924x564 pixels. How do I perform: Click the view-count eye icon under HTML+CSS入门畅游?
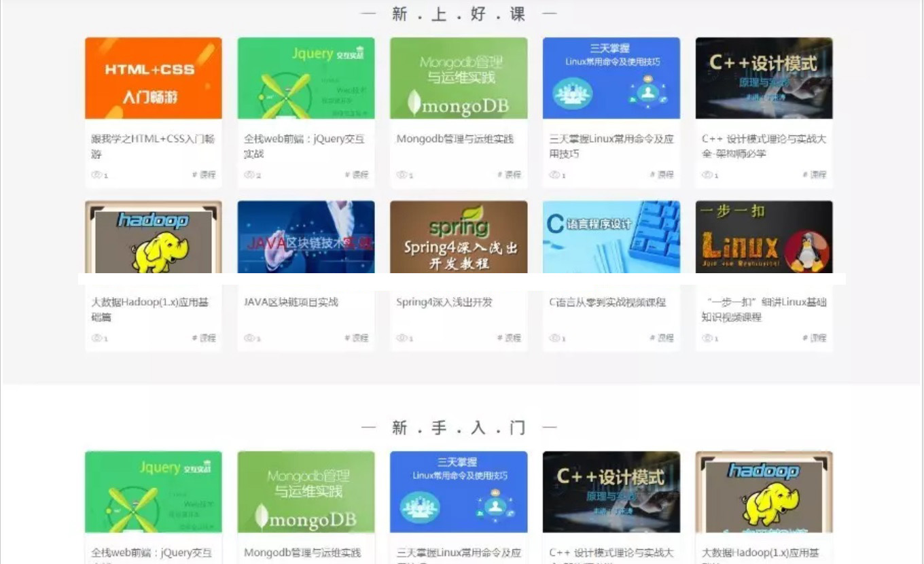96,175
